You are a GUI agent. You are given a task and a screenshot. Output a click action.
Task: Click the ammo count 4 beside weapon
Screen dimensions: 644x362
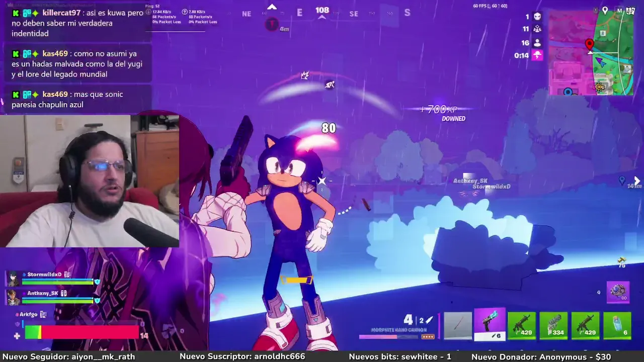[x=408, y=319]
